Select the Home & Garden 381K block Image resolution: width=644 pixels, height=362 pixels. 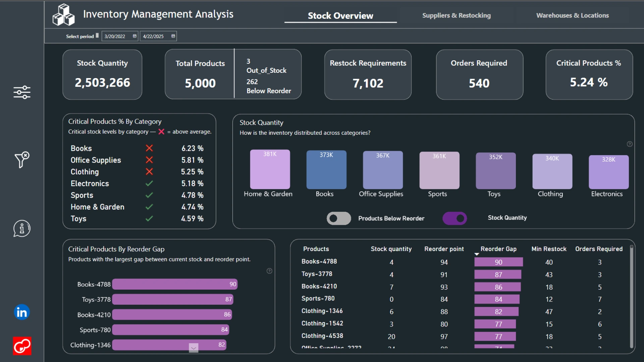270,170
